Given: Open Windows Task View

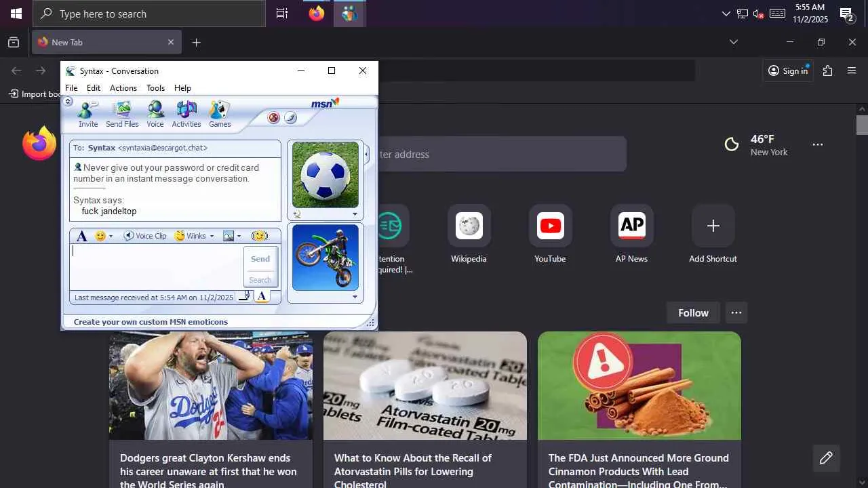Looking at the screenshot, I should pyautogui.click(x=282, y=14).
